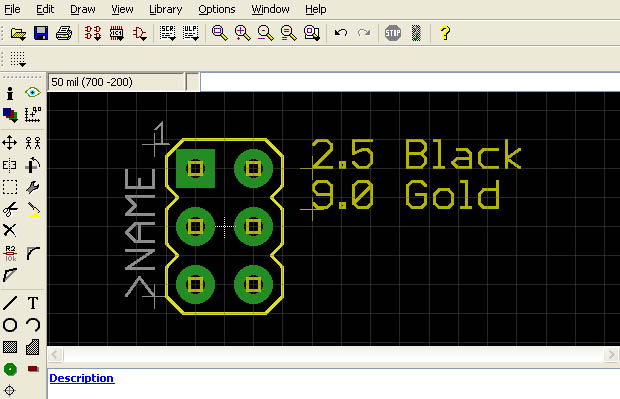The image size is (620, 399).
Task: Select the Wire line tool
Action: (10, 303)
